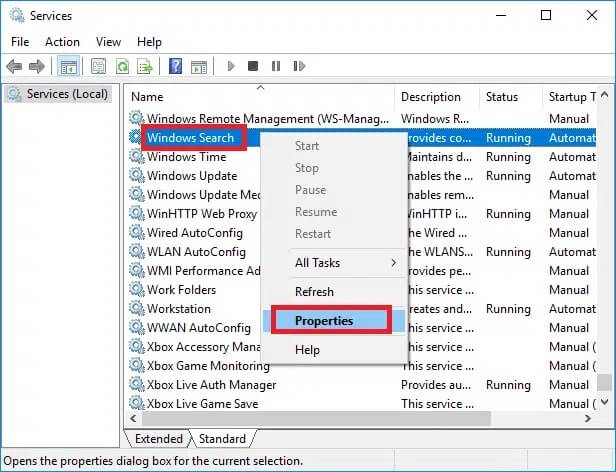This screenshot has width=616, height=472.
Task: Click the Forward arrow toolbar icon
Action: [x=37, y=66]
